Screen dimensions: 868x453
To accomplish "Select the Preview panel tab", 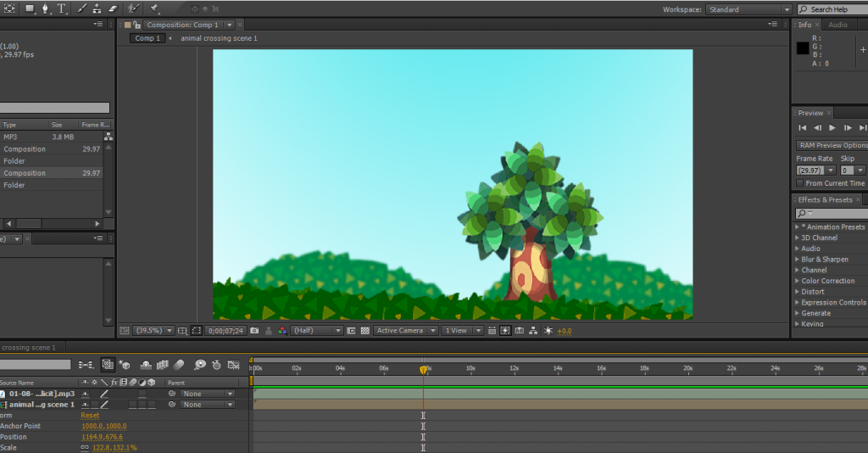I will click(810, 113).
